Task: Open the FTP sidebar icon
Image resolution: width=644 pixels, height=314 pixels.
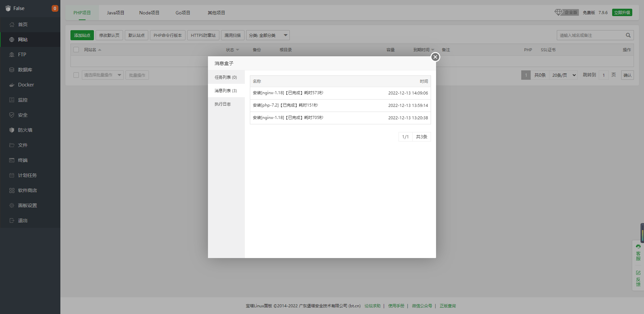Action: click(12, 55)
